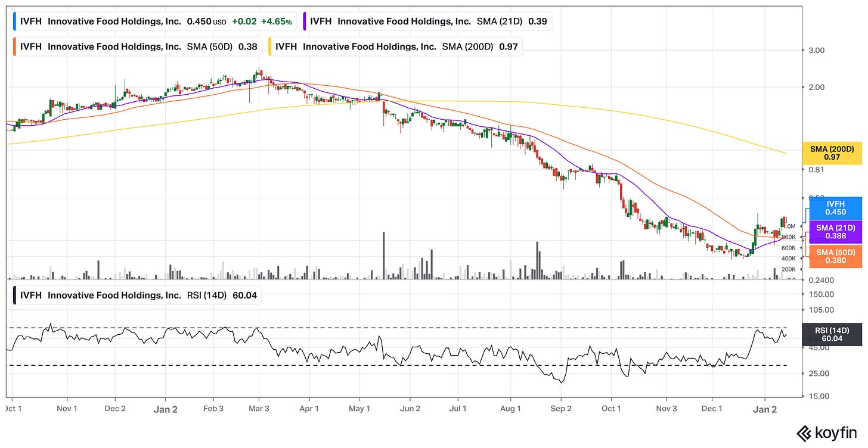Select the SMA (200D) legend entry
Viewport: 868px width, 448px height.
point(395,46)
